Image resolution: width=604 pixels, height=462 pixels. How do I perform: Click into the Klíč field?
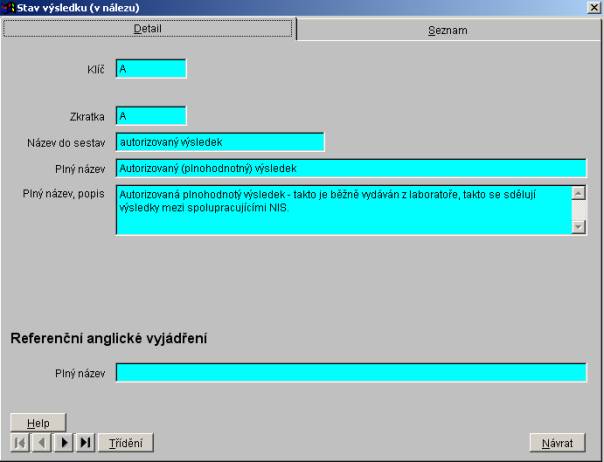[151, 69]
